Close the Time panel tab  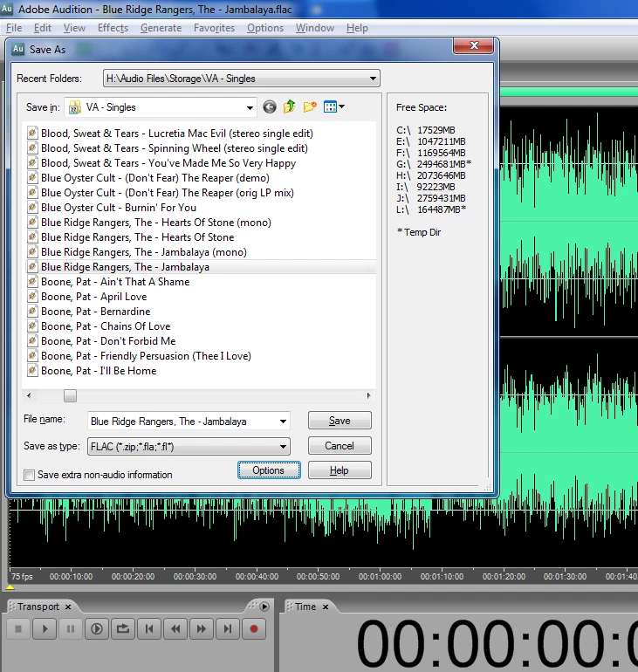tap(326, 607)
